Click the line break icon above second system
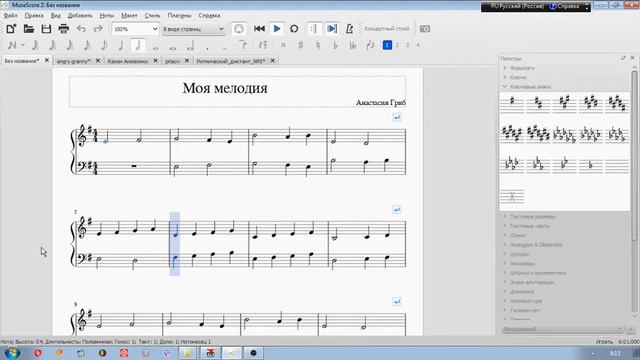 (x=396, y=210)
